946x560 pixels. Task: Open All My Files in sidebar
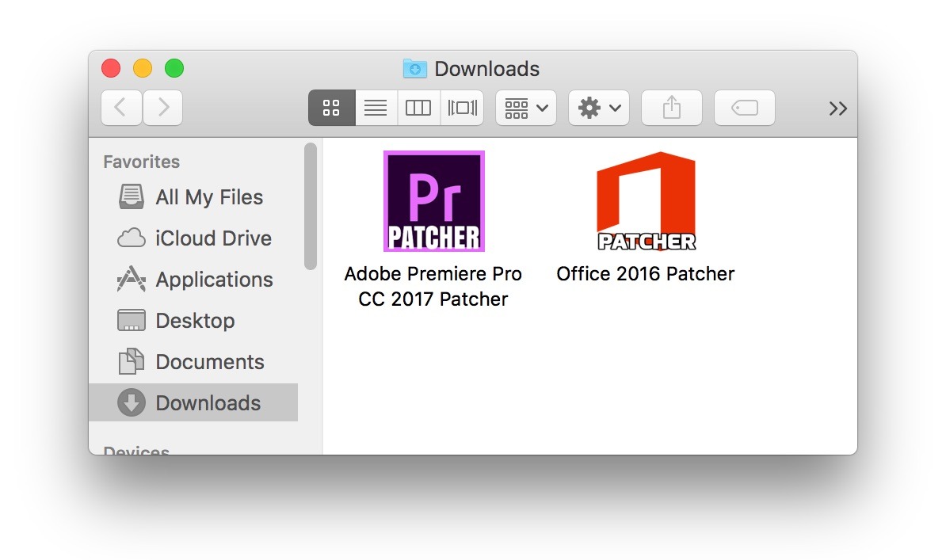tap(193, 197)
